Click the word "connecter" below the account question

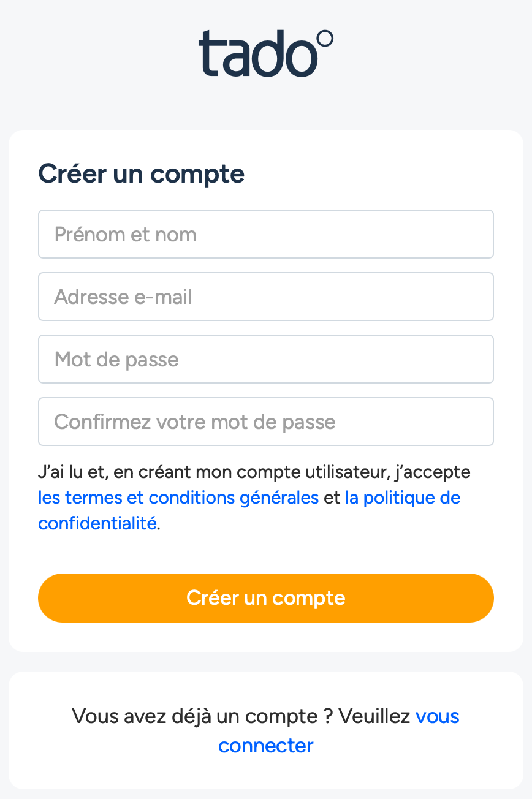point(266,745)
